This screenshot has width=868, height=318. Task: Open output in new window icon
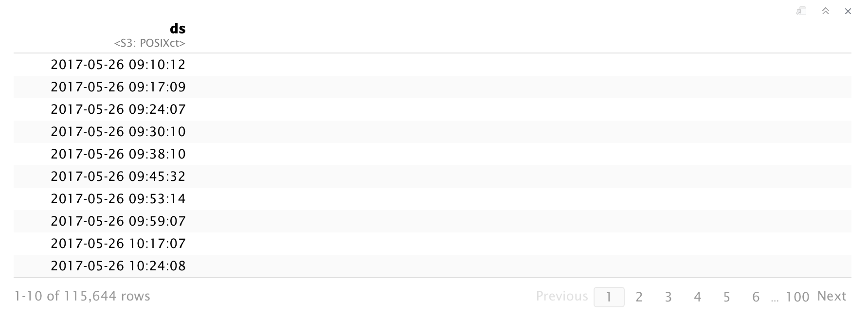[801, 11]
